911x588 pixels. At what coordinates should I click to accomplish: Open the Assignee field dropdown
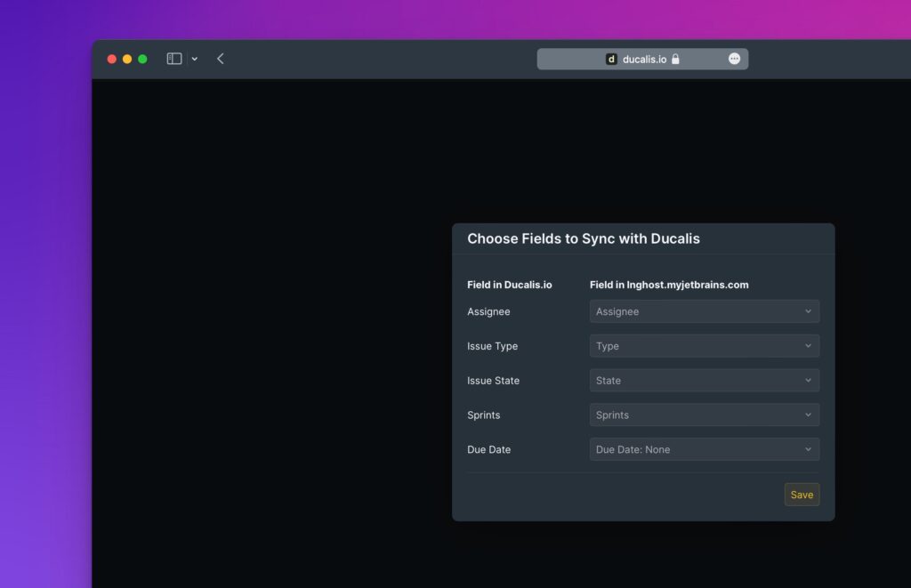[x=704, y=311]
